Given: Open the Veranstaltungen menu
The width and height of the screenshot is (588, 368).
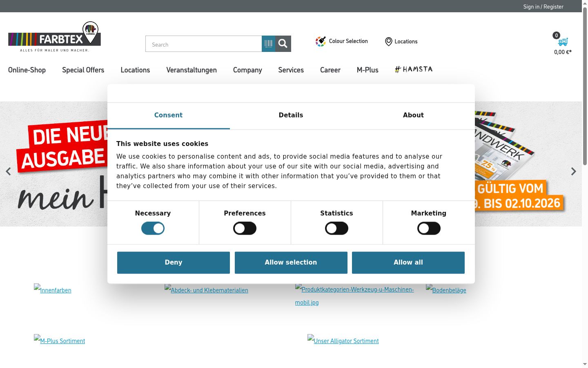Looking at the screenshot, I should click(192, 70).
